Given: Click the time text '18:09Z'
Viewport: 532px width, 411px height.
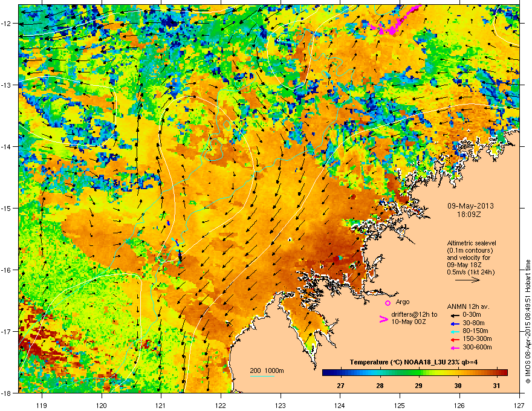Looking at the screenshot, I should (x=470, y=215).
